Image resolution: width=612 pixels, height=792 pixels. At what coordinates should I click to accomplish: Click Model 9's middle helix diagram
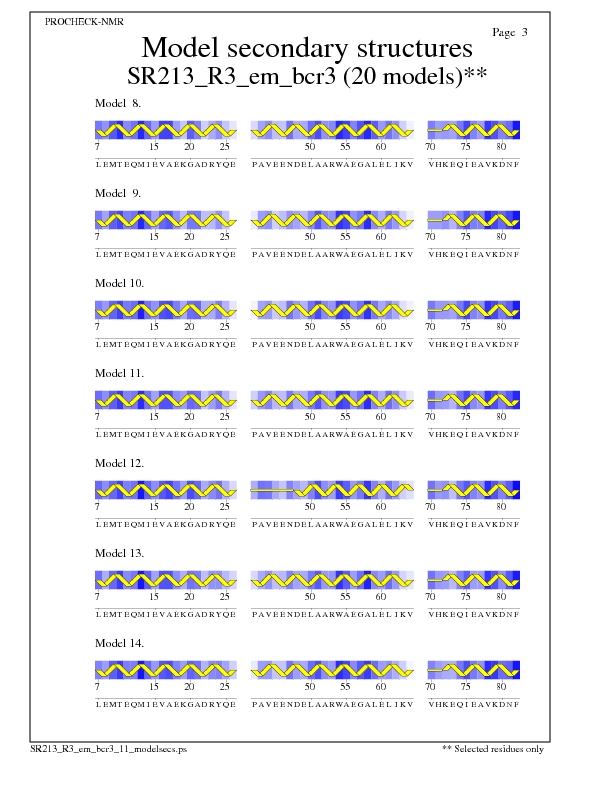click(333, 220)
